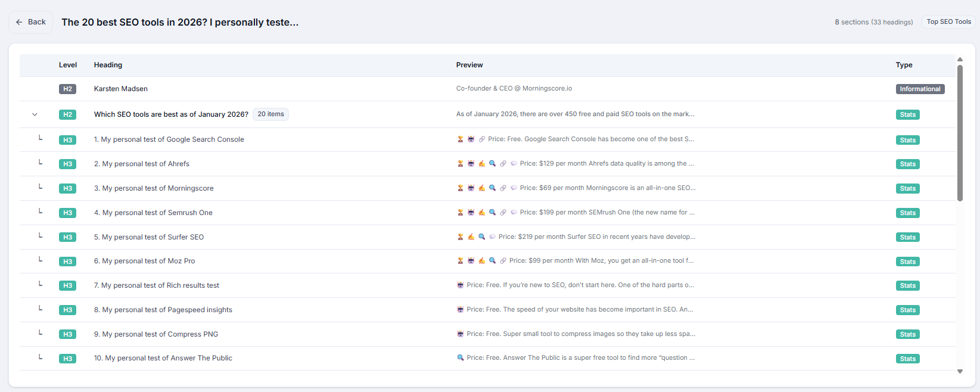
Task: Open the Top SEO Tools tag
Action: tap(949, 22)
